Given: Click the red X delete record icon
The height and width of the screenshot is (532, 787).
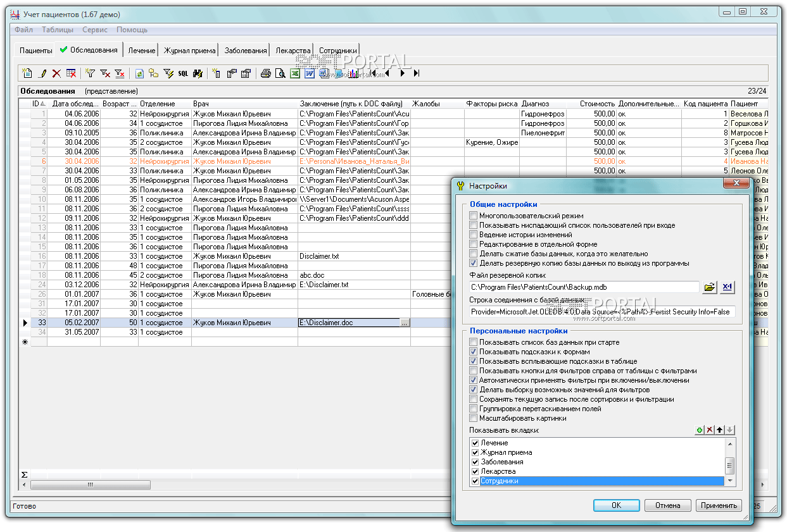Looking at the screenshot, I should pos(56,73).
